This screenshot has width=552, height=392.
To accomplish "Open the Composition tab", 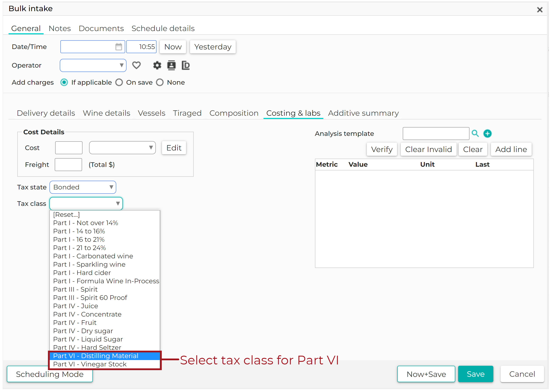I will point(234,113).
